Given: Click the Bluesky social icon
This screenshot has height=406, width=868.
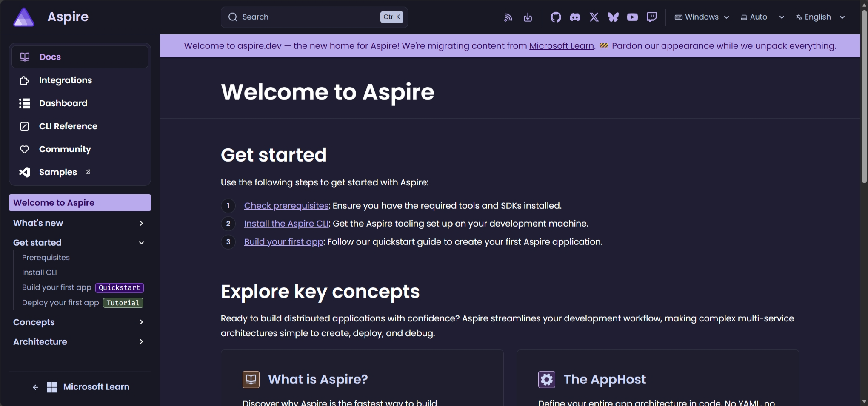Looking at the screenshot, I should tap(613, 17).
